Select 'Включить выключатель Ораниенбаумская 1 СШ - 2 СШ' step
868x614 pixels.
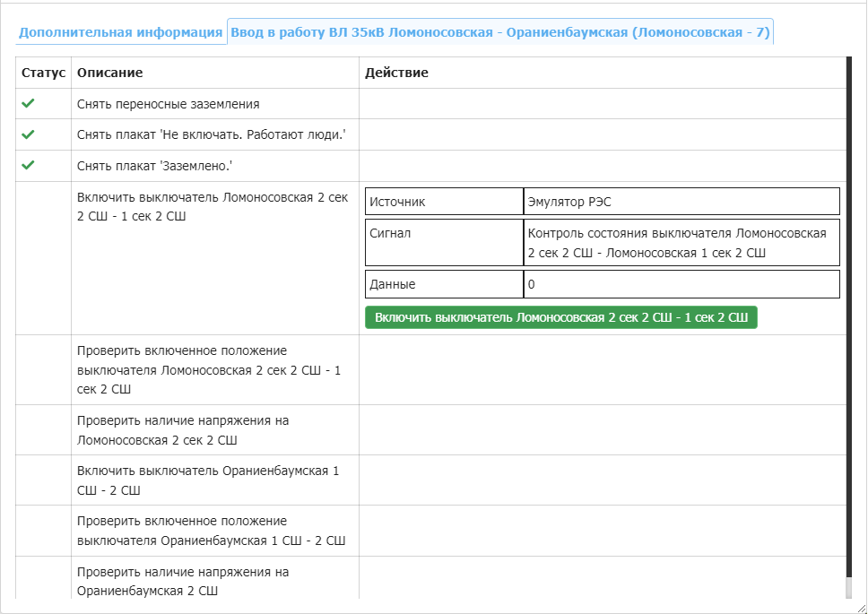point(208,480)
